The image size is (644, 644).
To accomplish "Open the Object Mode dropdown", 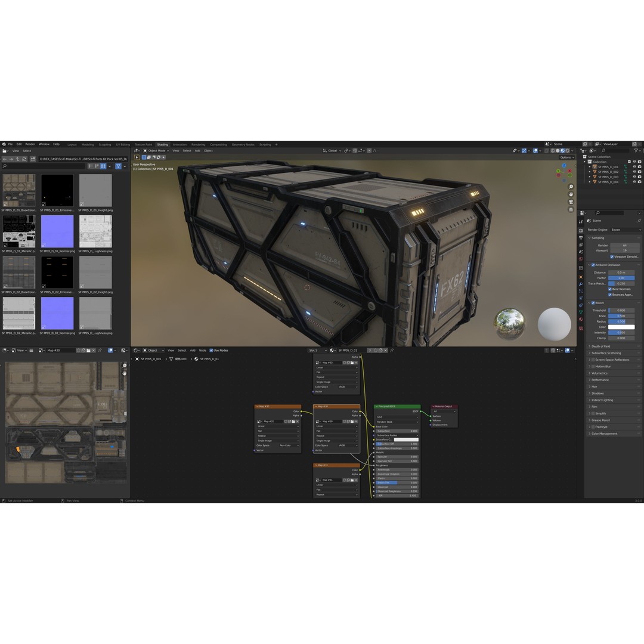I will [x=156, y=151].
